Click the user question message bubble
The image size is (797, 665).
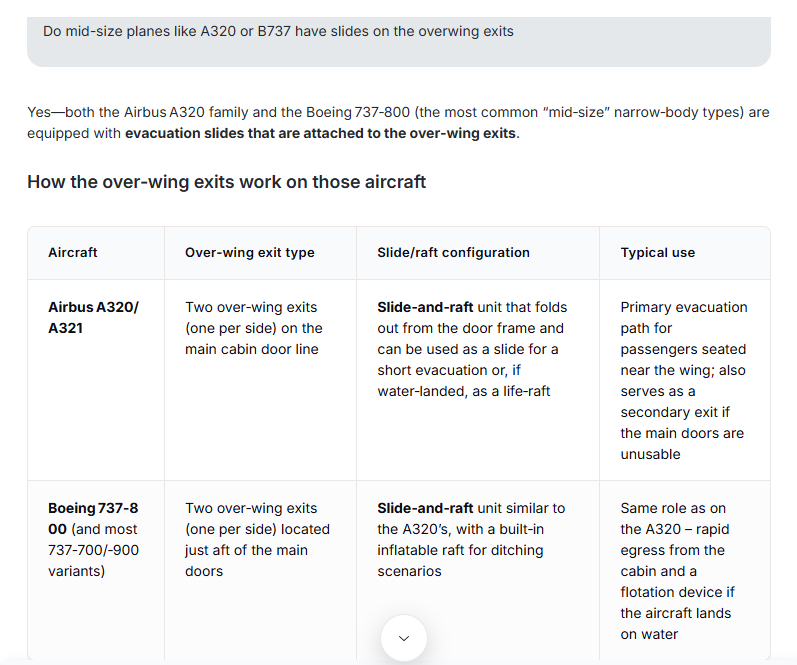pyautogui.click(x=398, y=32)
